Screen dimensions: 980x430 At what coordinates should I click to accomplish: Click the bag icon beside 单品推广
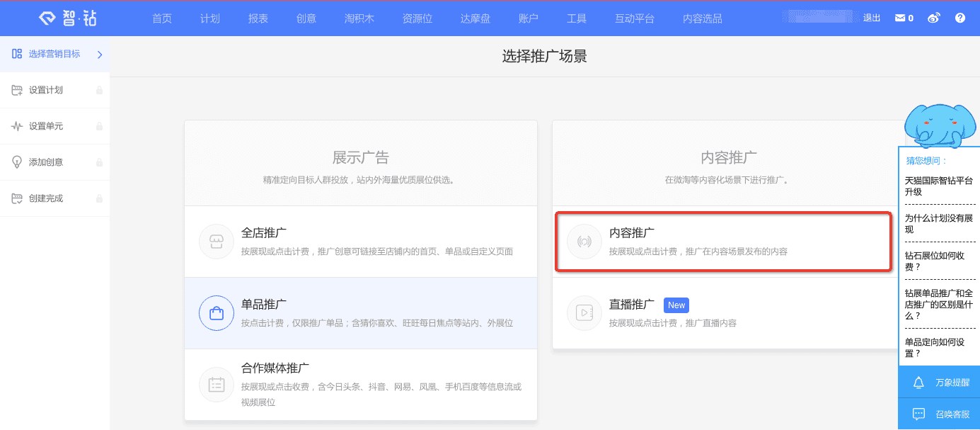click(x=216, y=313)
